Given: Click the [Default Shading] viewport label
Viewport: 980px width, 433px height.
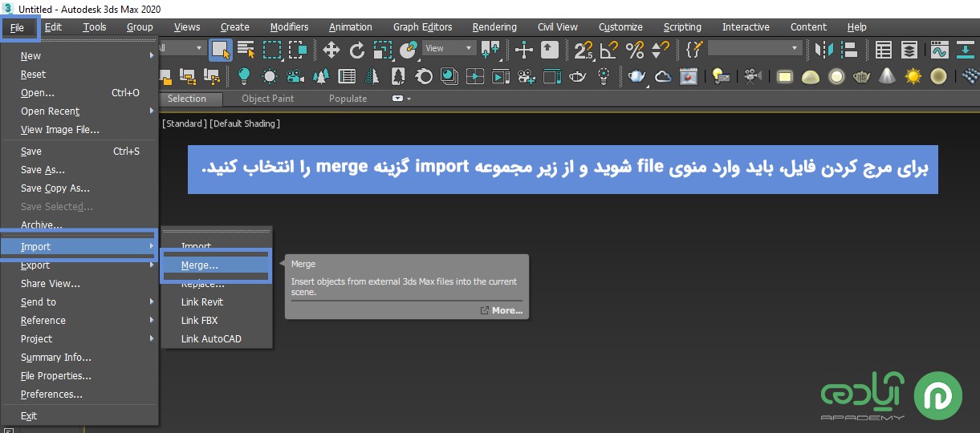Looking at the screenshot, I should pyautogui.click(x=245, y=123).
